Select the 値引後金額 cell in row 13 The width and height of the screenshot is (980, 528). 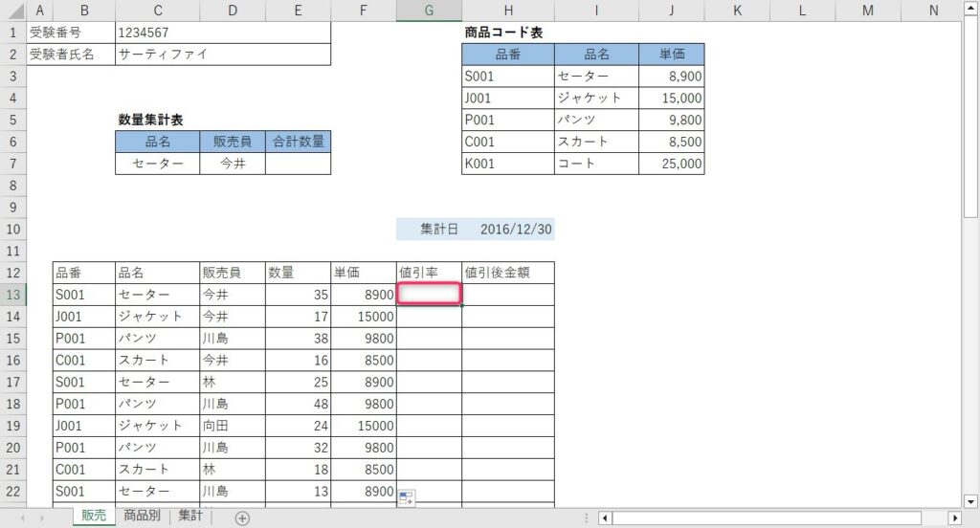(x=507, y=295)
